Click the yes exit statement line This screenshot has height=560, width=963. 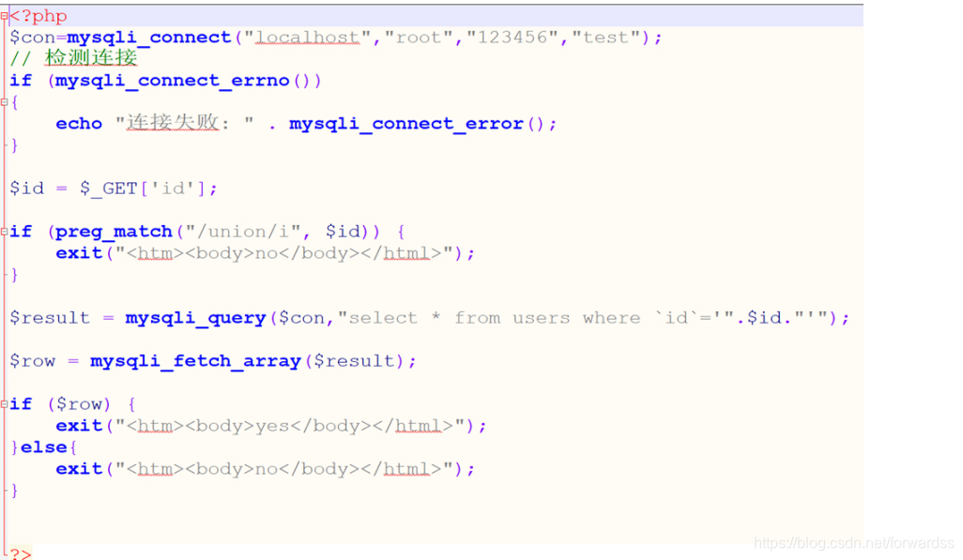pos(271,426)
